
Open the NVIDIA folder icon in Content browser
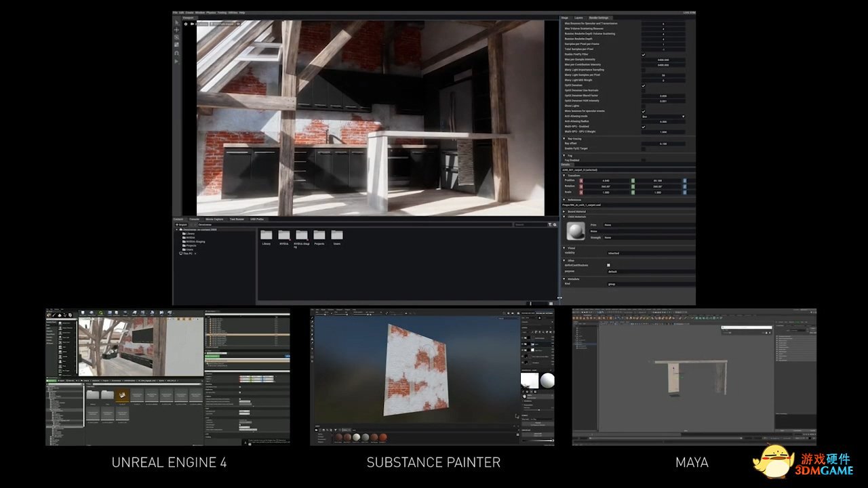[x=284, y=235]
